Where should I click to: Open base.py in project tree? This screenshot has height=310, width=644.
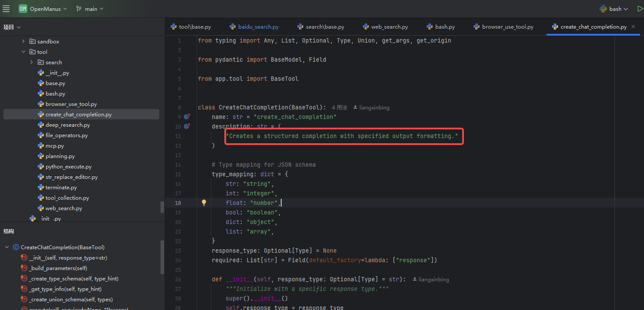tap(55, 83)
